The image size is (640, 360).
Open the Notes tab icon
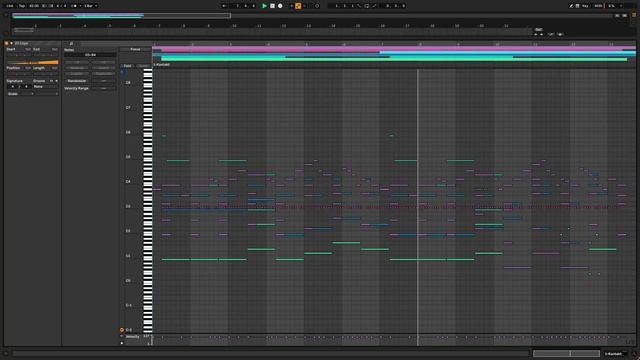71,43
